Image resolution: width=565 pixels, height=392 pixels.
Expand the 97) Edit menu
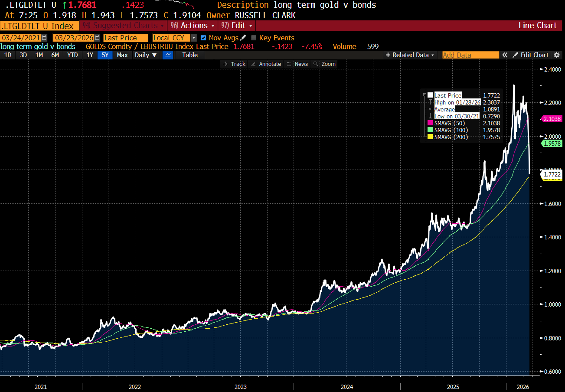pos(236,26)
